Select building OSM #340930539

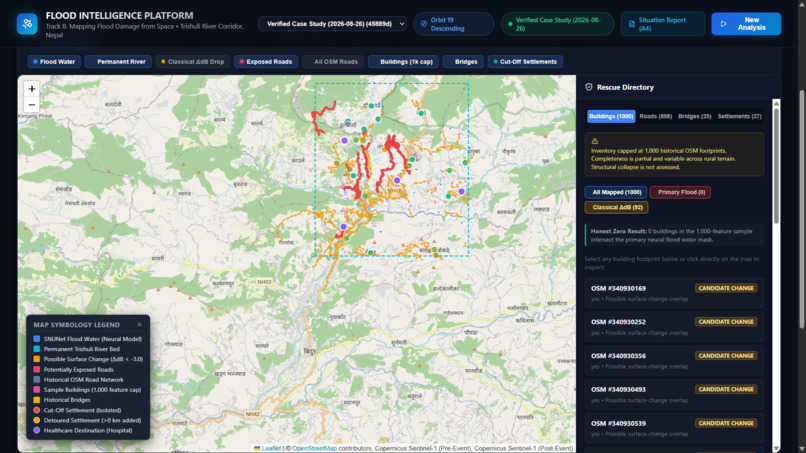coord(674,428)
